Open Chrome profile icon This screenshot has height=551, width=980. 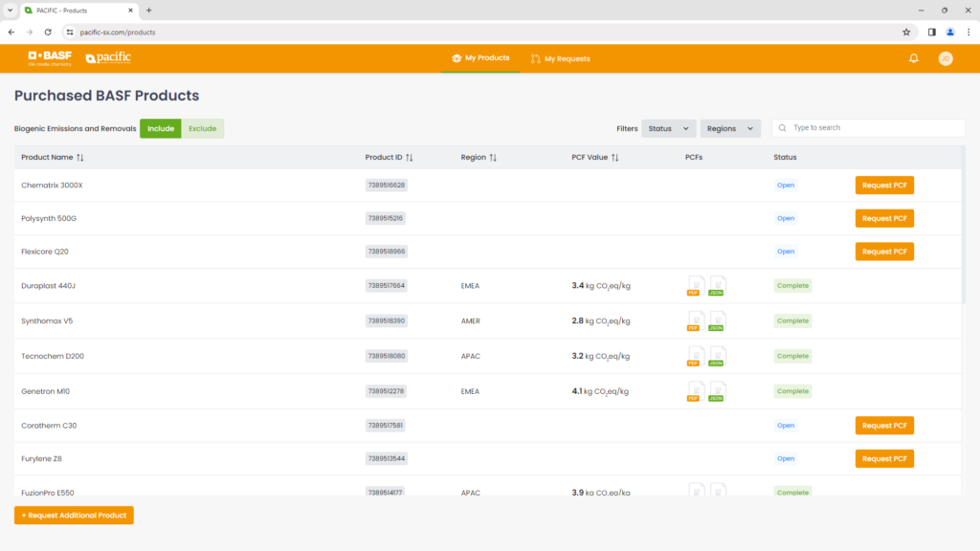click(x=950, y=32)
